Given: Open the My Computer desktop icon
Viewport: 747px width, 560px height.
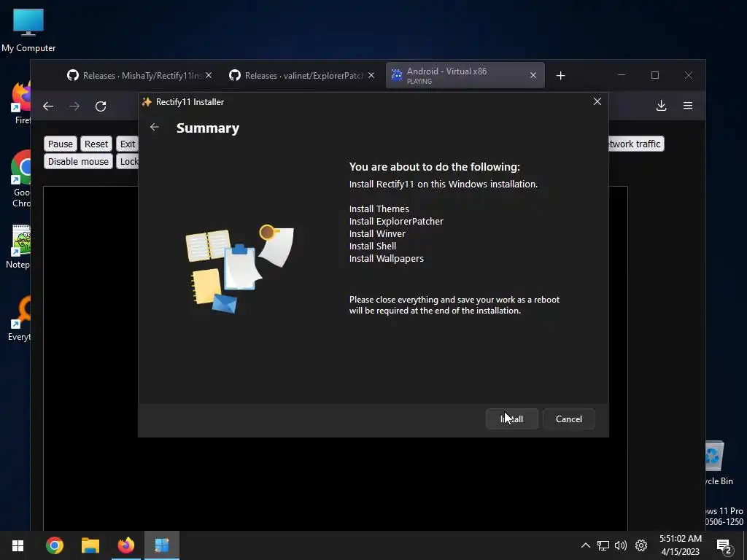Looking at the screenshot, I should [x=28, y=31].
